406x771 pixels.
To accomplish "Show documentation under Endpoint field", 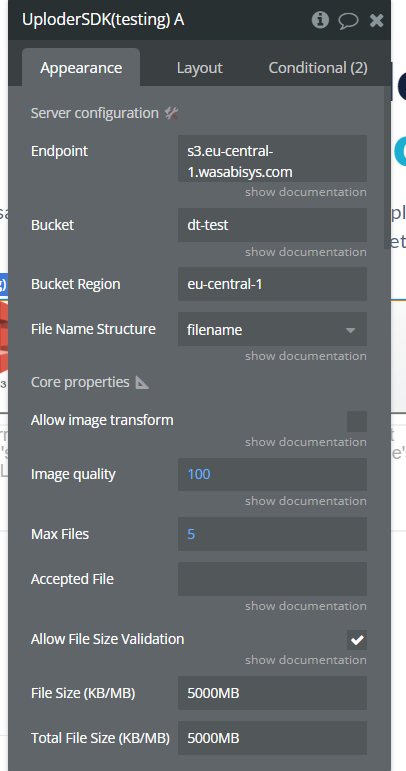I will tap(306, 192).
